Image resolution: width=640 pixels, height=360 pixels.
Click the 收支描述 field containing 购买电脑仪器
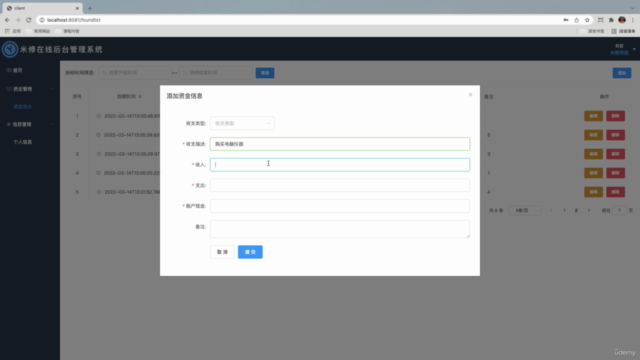(340, 144)
